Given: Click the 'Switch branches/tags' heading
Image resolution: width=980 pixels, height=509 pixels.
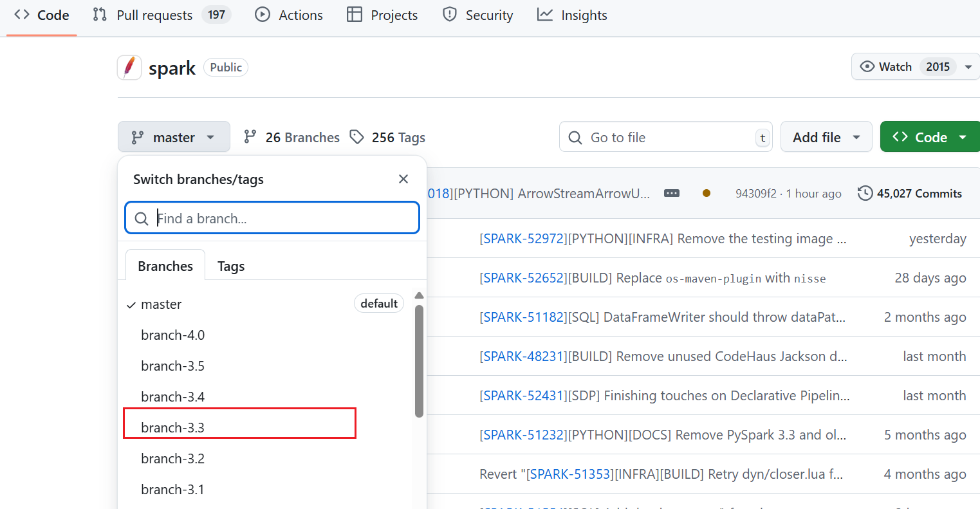Looking at the screenshot, I should 198,180.
